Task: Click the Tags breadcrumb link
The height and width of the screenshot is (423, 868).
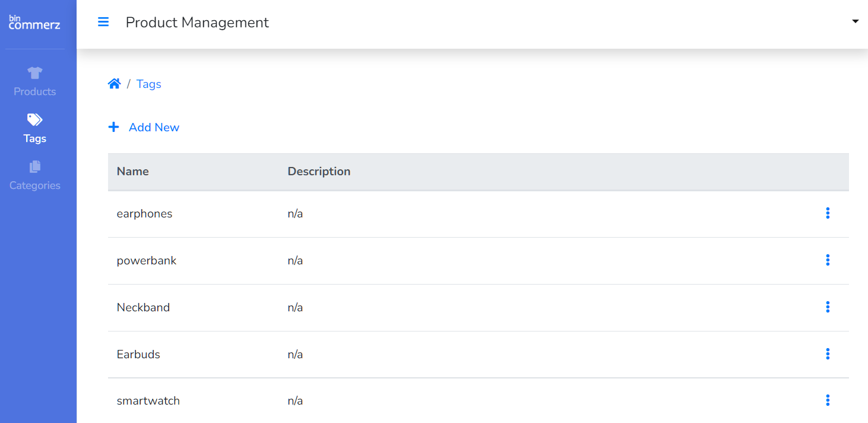Action: [x=148, y=84]
